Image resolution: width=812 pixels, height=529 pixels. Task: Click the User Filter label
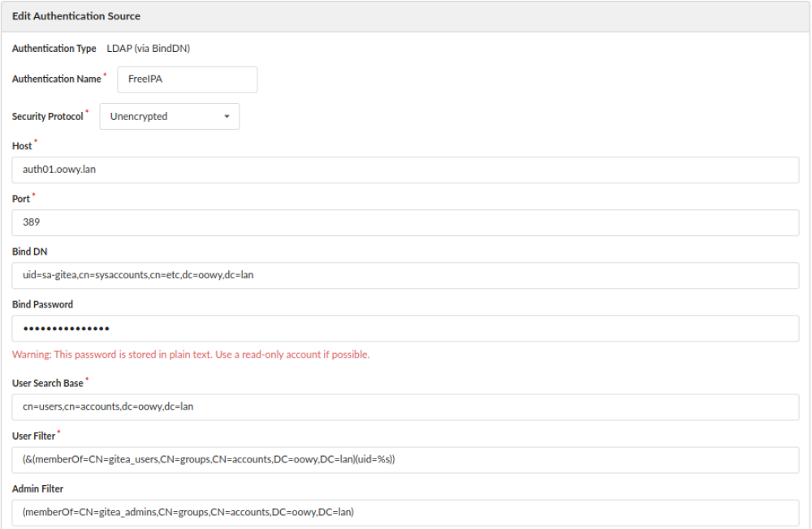[x=33, y=437]
